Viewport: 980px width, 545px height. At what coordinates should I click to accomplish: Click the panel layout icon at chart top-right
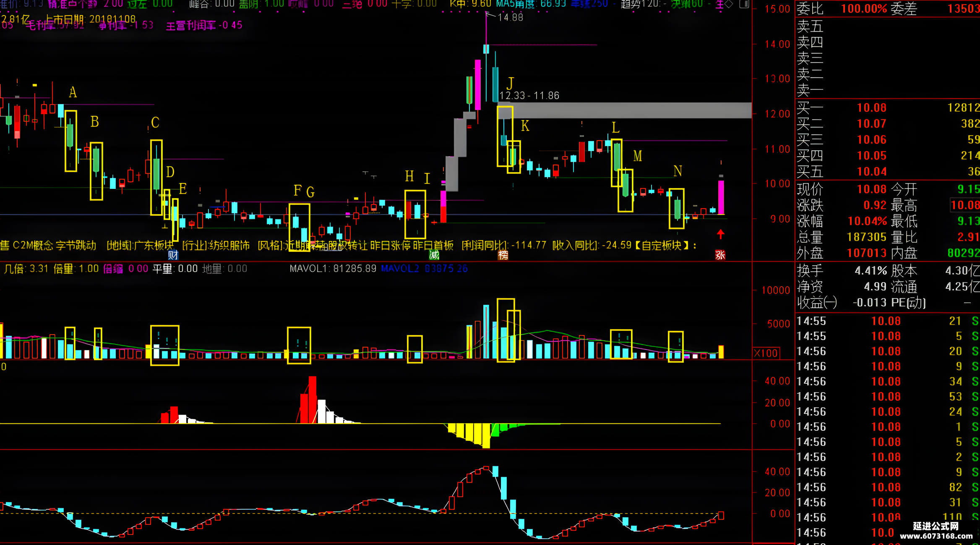click(744, 4)
